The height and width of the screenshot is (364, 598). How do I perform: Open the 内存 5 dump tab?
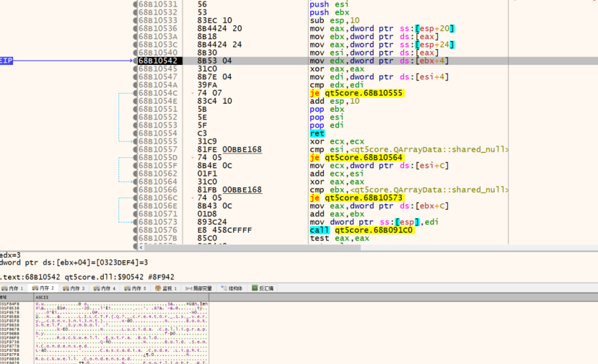[135, 288]
